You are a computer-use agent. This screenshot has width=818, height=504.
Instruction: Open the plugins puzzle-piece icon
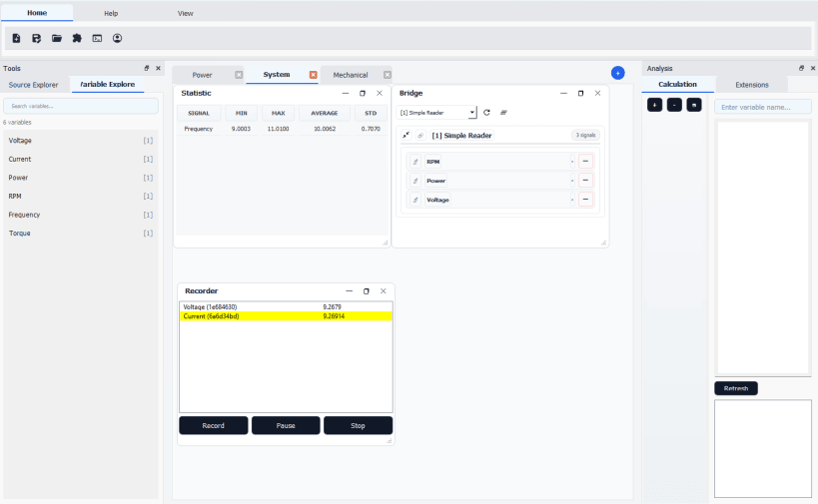click(x=77, y=38)
